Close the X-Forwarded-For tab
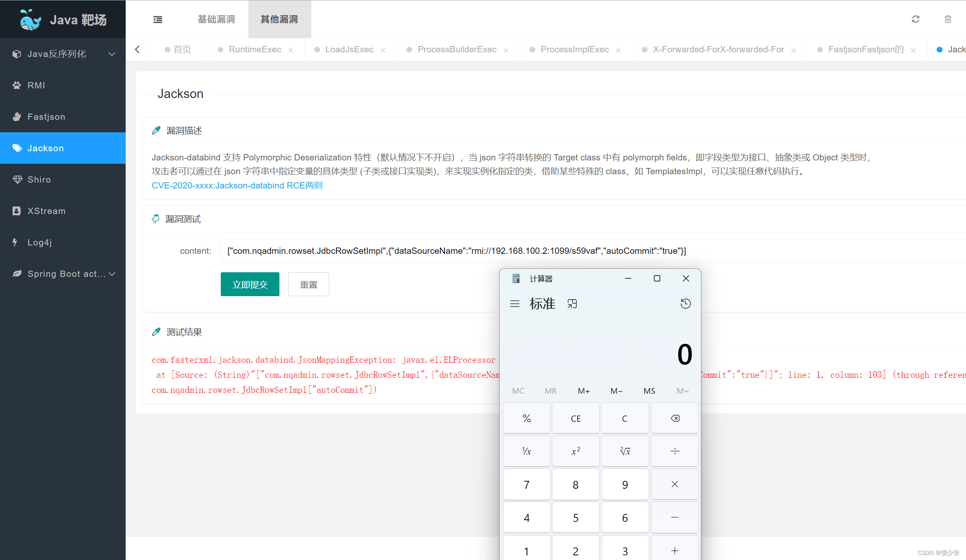 [793, 50]
